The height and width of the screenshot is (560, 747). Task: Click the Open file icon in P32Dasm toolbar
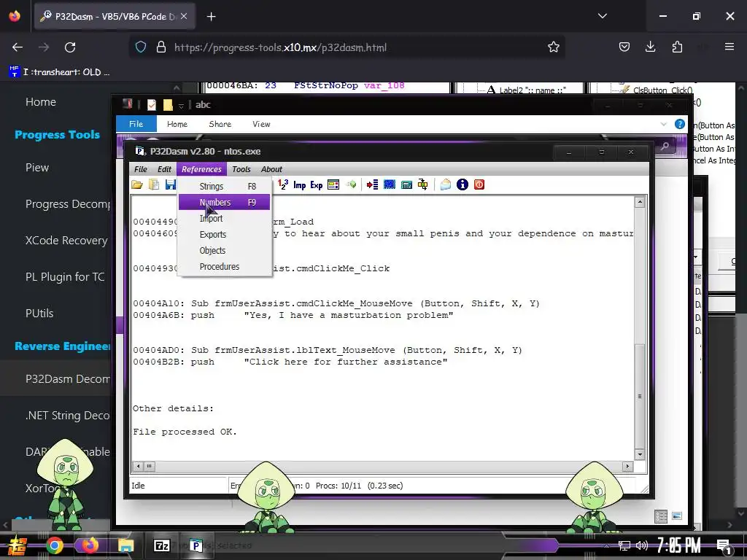(137, 184)
